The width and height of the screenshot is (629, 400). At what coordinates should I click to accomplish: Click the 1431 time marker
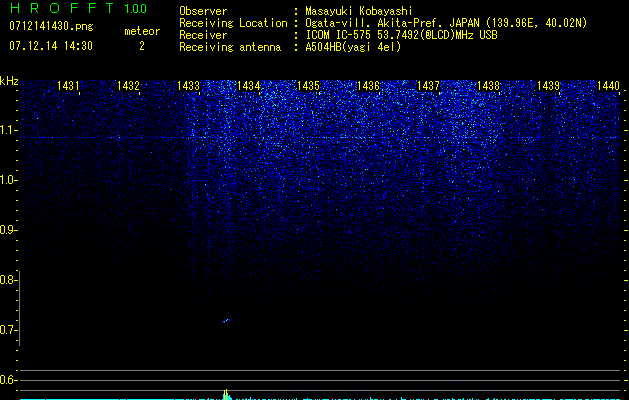click(68, 85)
